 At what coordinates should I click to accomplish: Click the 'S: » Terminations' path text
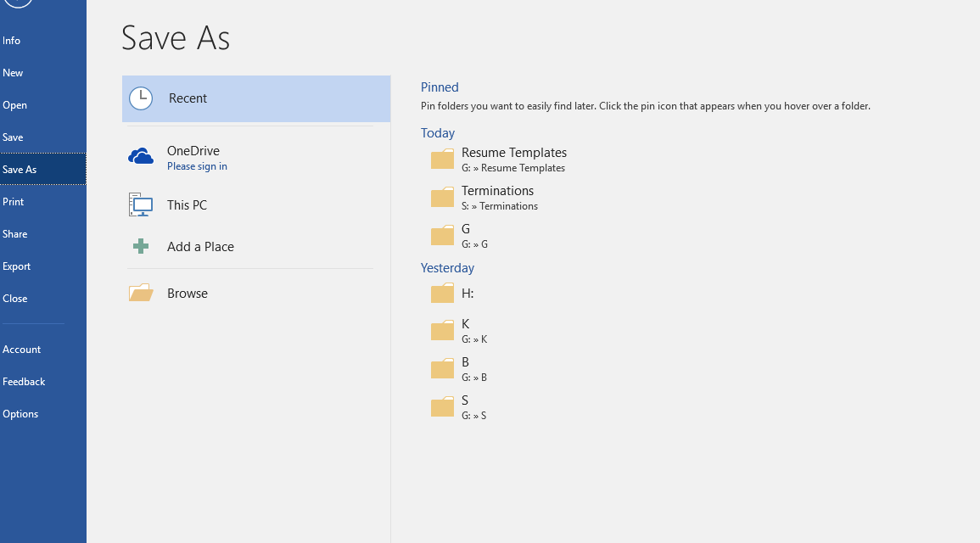coord(500,206)
